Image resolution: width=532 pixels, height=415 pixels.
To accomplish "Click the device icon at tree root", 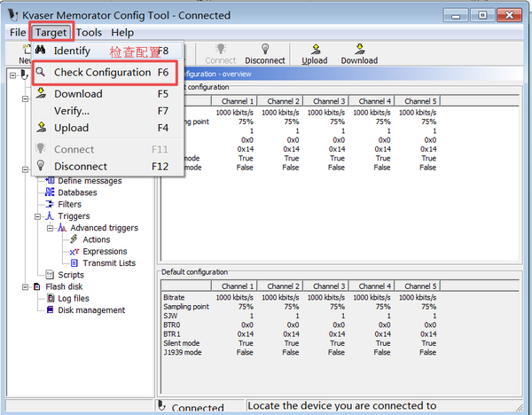I will tap(24, 74).
